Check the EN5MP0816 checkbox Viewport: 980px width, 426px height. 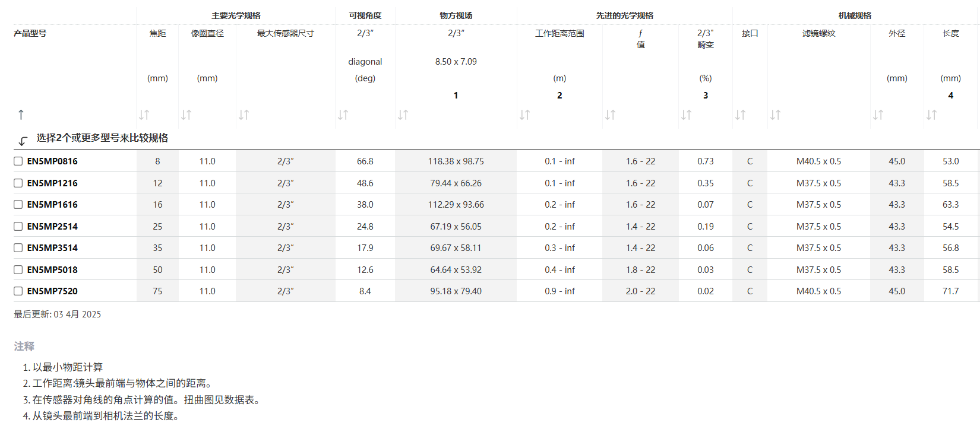pos(18,161)
